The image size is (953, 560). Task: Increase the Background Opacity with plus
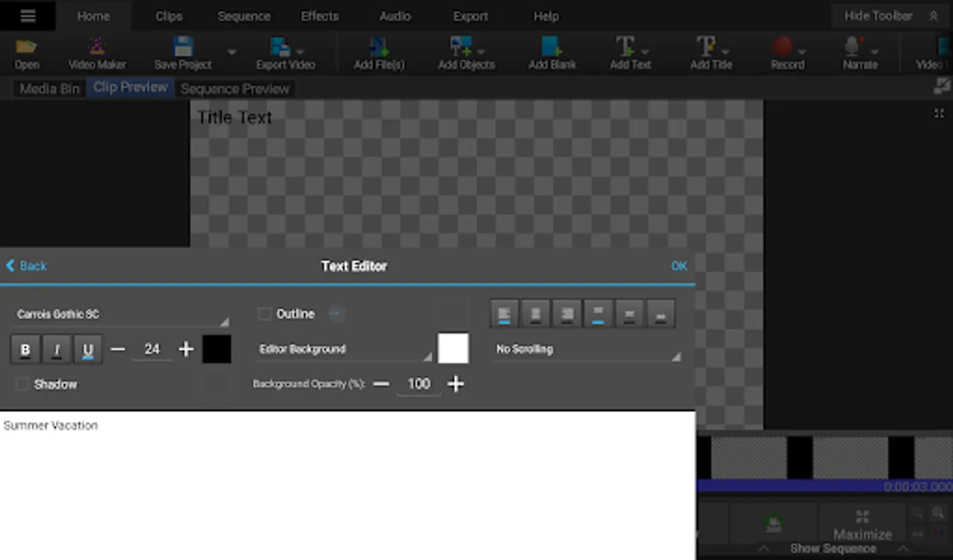pos(456,384)
